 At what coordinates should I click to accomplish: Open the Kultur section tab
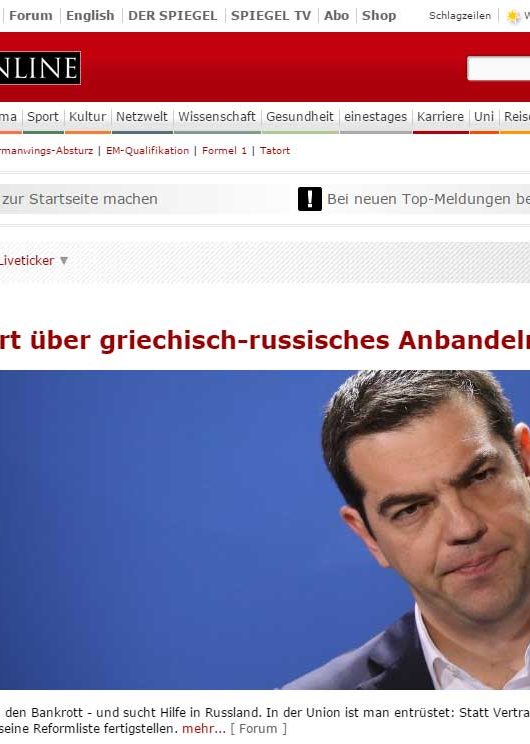tap(88, 117)
